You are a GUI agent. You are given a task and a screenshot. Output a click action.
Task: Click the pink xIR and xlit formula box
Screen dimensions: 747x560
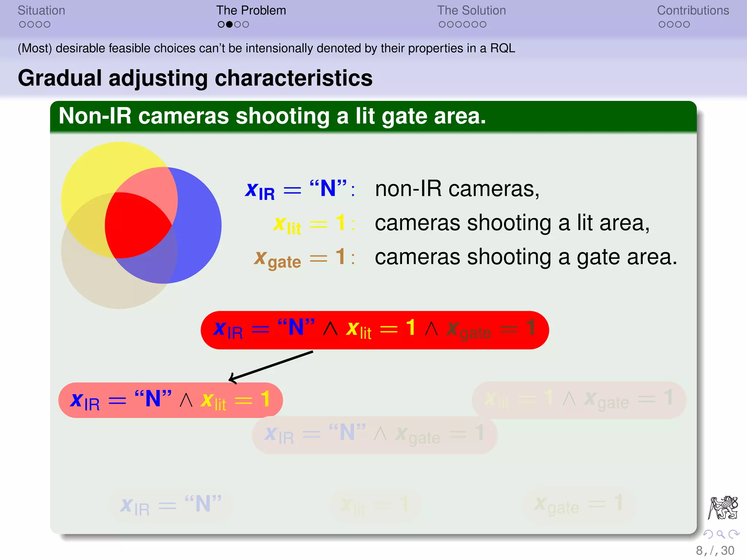click(170, 400)
